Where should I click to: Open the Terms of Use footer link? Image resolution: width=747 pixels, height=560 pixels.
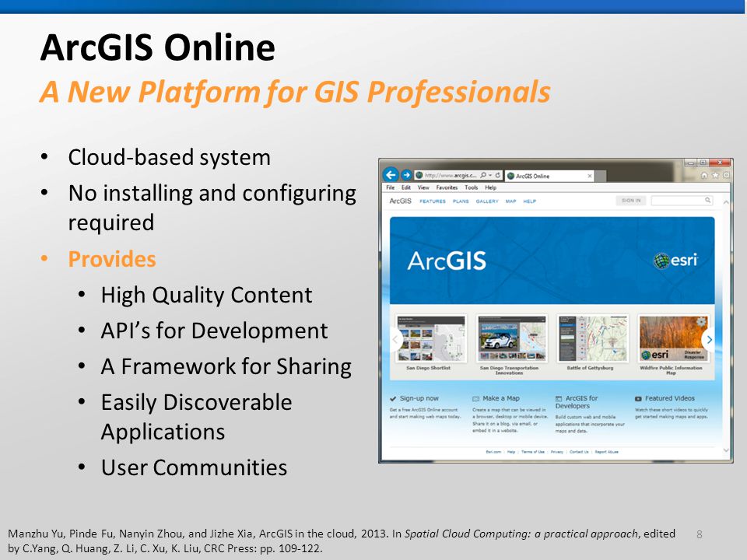[532, 452]
